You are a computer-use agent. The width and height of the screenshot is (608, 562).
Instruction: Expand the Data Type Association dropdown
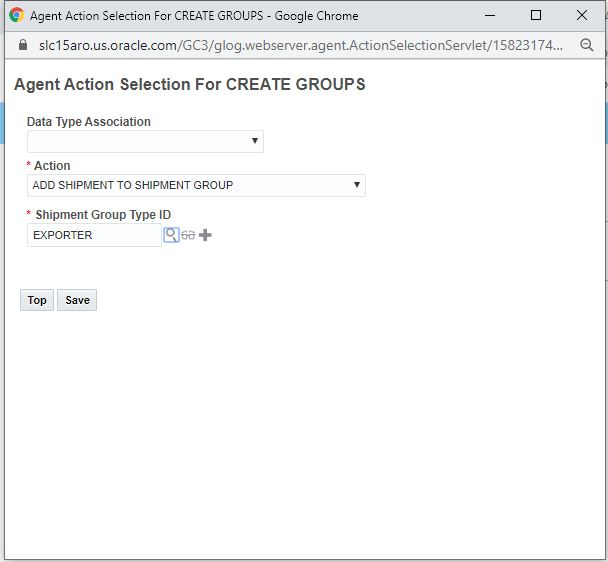click(145, 142)
